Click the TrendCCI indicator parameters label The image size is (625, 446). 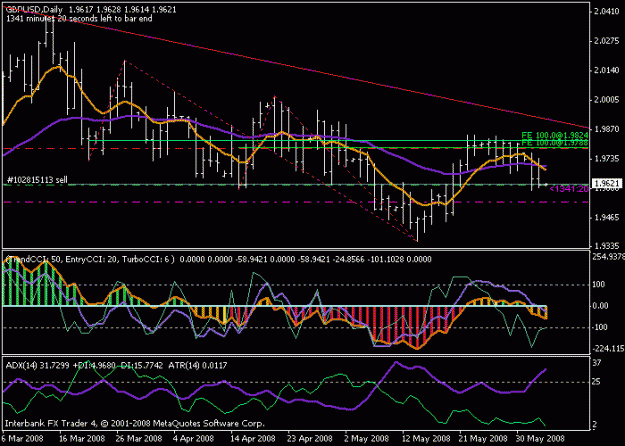click(90, 259)
